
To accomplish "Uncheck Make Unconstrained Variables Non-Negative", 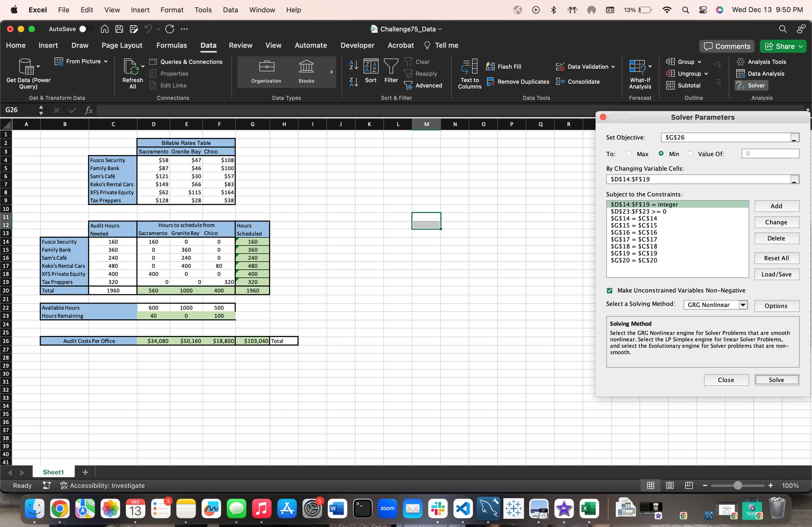I will [609, 290].
